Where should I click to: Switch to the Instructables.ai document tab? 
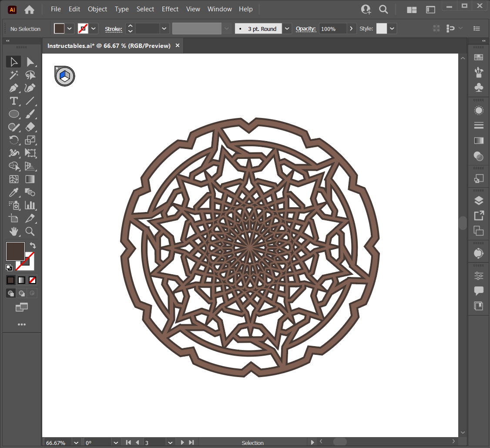click(109, 46)
